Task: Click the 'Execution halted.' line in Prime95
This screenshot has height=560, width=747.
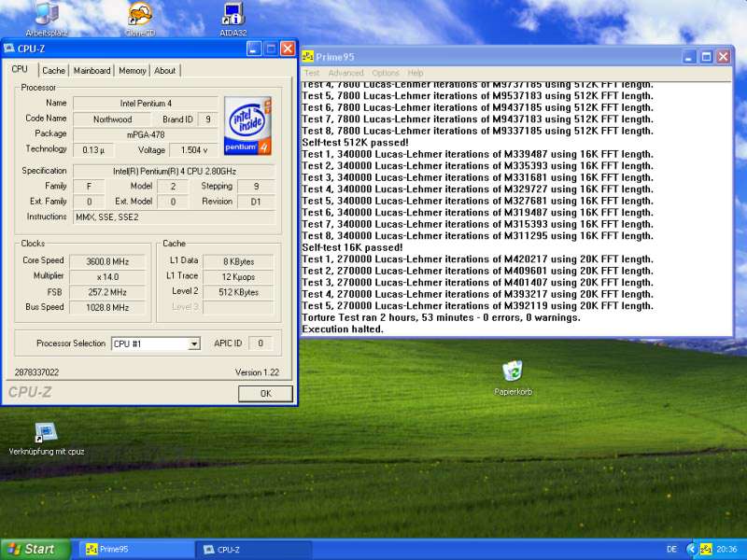Action: [343, 329]
